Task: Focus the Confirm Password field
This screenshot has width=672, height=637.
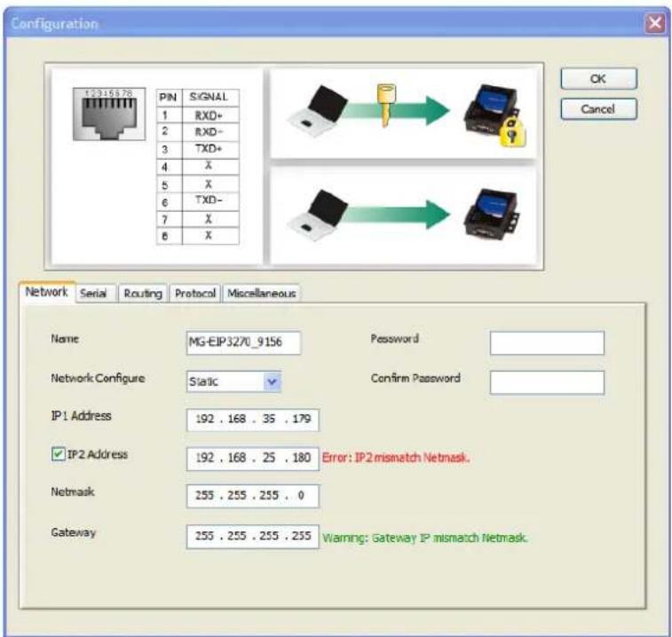Action: pyautogui.click(x=548, y=382)
